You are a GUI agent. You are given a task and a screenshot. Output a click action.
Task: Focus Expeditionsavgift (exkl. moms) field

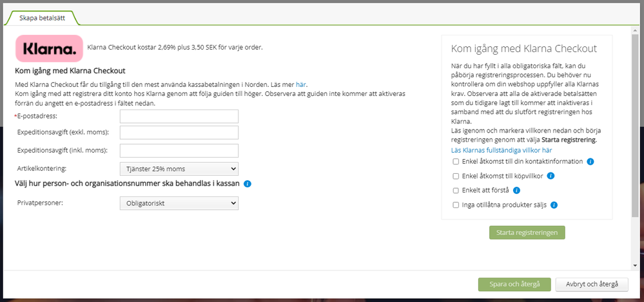point(179,133)
